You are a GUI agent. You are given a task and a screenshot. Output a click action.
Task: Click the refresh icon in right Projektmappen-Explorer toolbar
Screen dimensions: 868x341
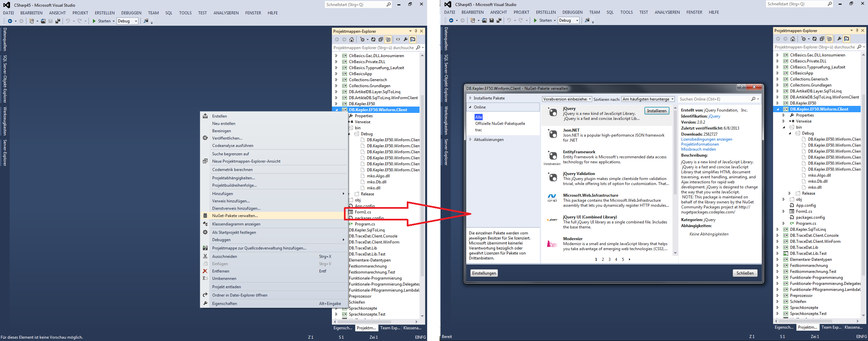tap(815, 39)
